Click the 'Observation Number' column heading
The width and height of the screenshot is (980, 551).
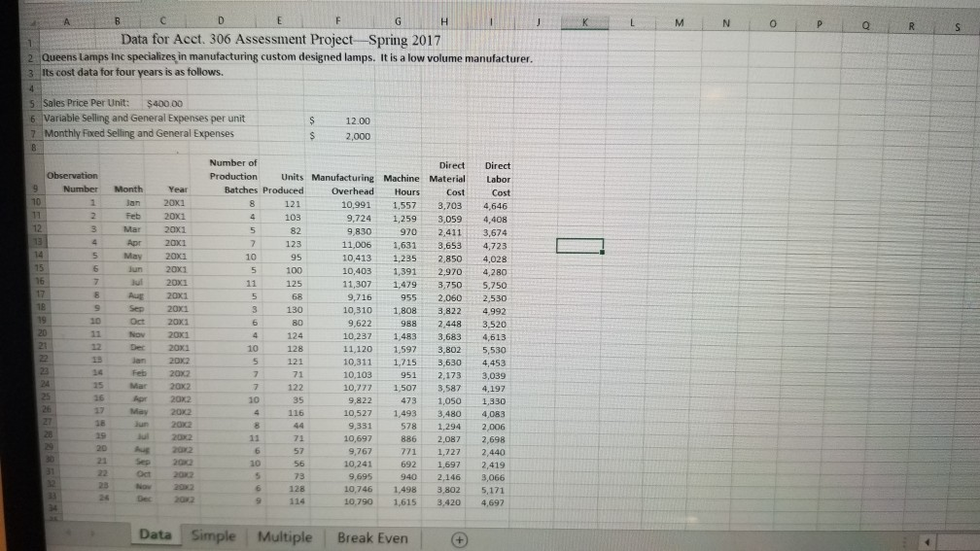(73, 182)
